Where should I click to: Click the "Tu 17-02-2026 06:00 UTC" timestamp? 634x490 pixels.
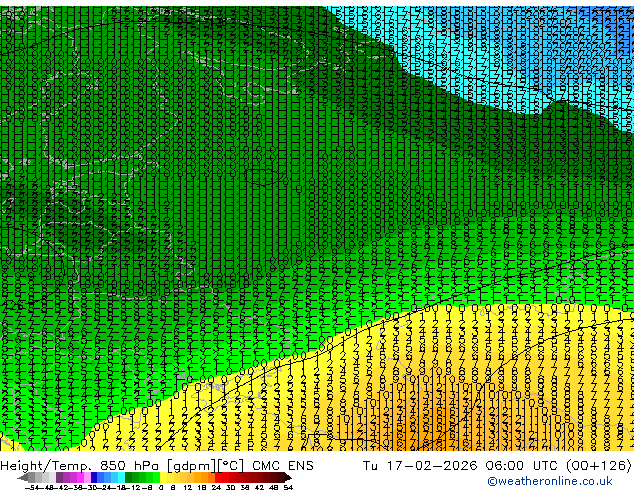(462, 465)
